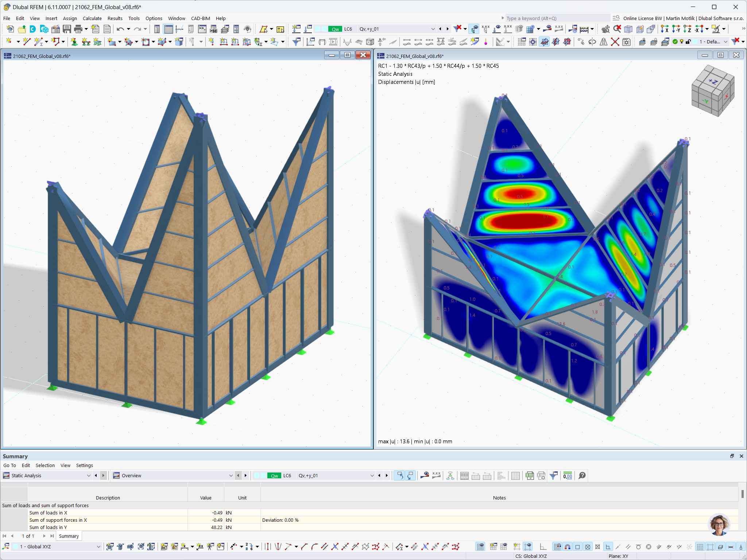This screenshot has width=747, height=560.
Task: Click the view in X direction icon
Action: click(665, 29)
